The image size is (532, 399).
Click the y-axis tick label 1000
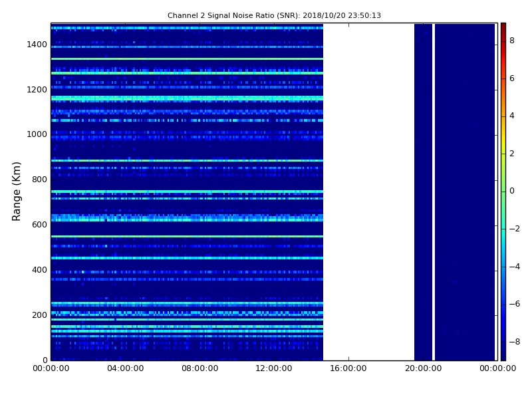(x=37, y=134)
